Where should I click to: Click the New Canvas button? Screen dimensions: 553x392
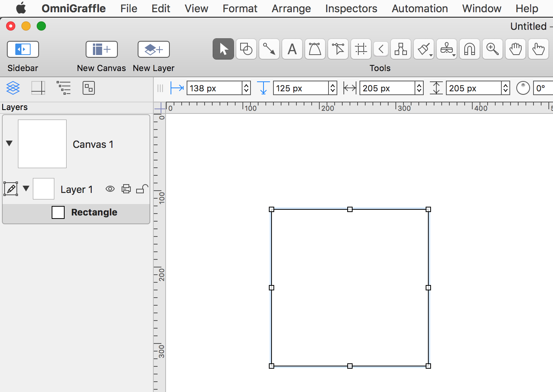click(101, 49)
